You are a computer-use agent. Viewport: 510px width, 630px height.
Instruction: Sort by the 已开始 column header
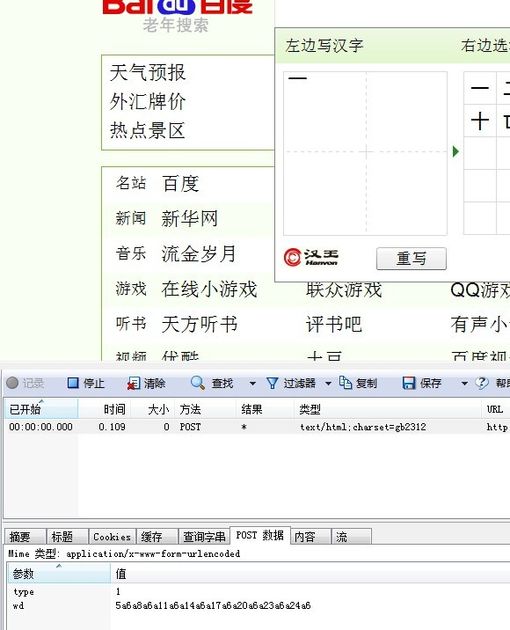pos(41,409)
